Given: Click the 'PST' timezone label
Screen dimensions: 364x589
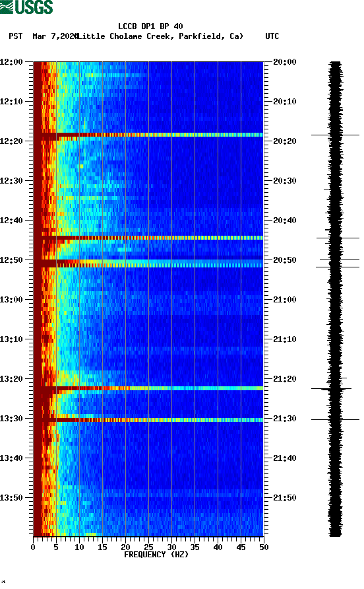Looking at the screenshot, I should point(16,36).
